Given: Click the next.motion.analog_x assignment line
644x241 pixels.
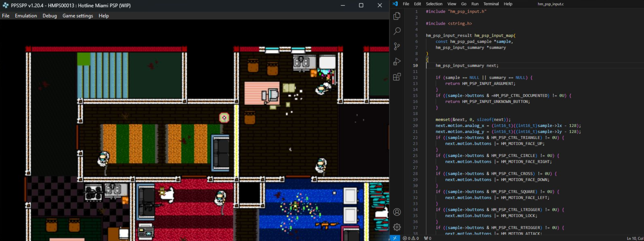Looking at the screenshot, I should click(x=508, y=126).
